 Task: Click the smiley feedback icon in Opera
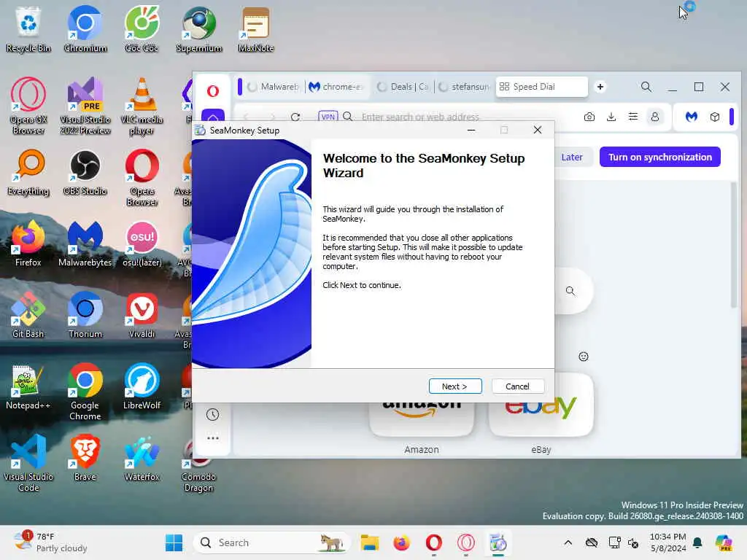pyautogui.click(x=583, y=357)
